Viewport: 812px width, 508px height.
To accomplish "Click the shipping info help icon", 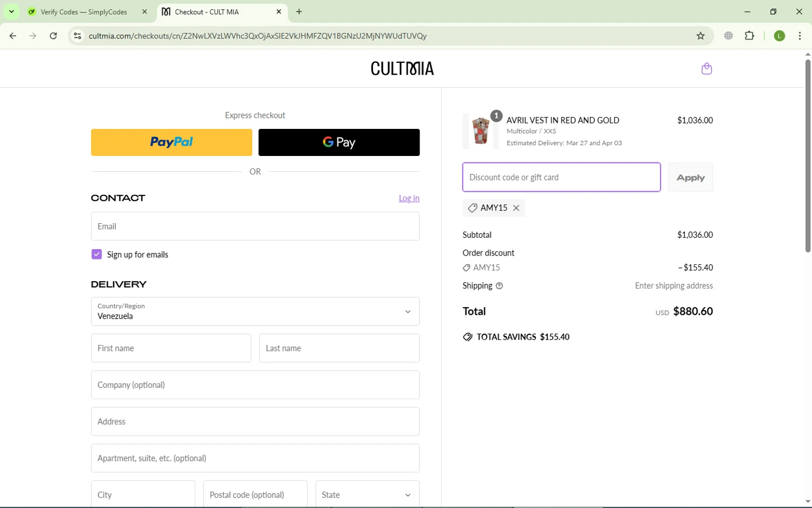I will pyautogui.click(x=499, y=286).
